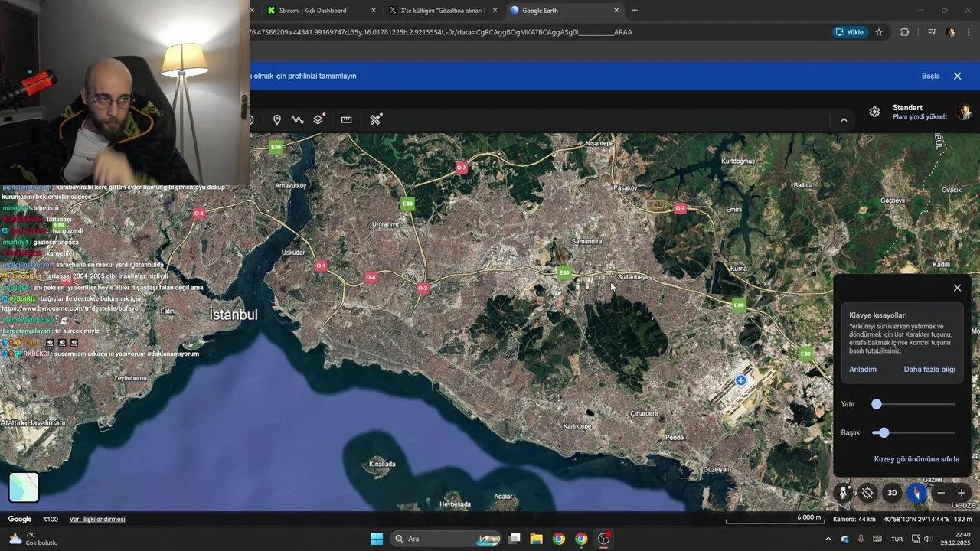
Task: Click the Kınalıada island label
Action: tap(382, 464)
